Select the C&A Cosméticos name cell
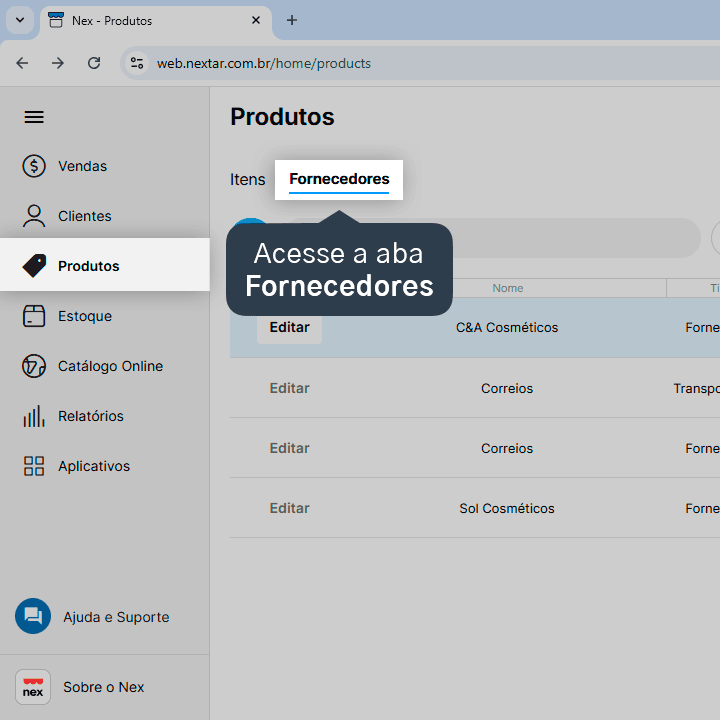This screenshot has width=720, height=720. [507, 327]
